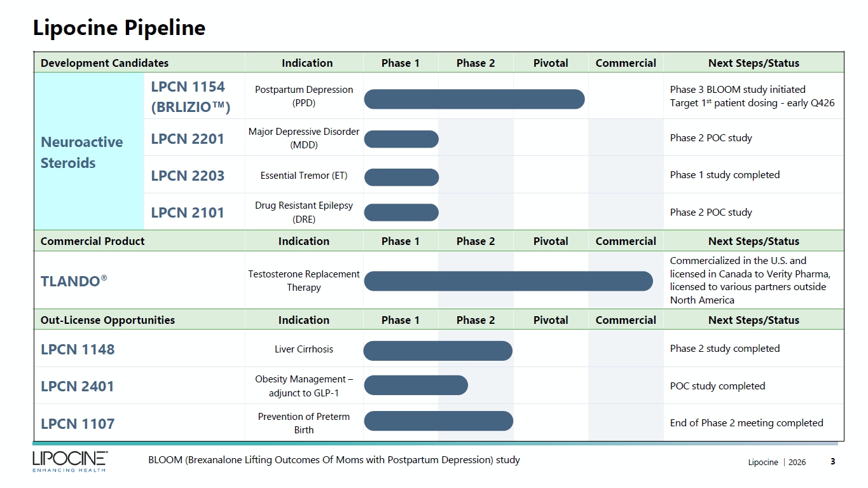Select the LPCN 1154 (BRLIZIO) candidate name
This screenshot has width=868, height=488.
[x=190, y=97]
